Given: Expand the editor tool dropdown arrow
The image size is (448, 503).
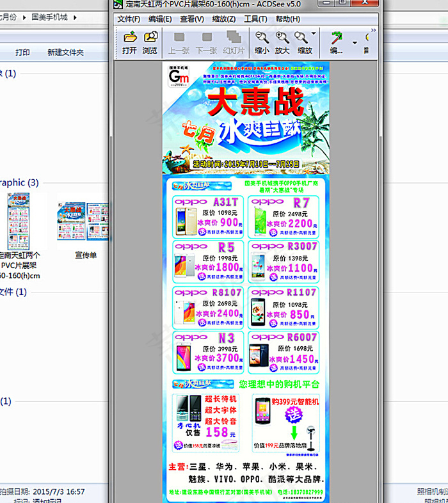Looking at the screenshot, I should click(x=355, y=43).
